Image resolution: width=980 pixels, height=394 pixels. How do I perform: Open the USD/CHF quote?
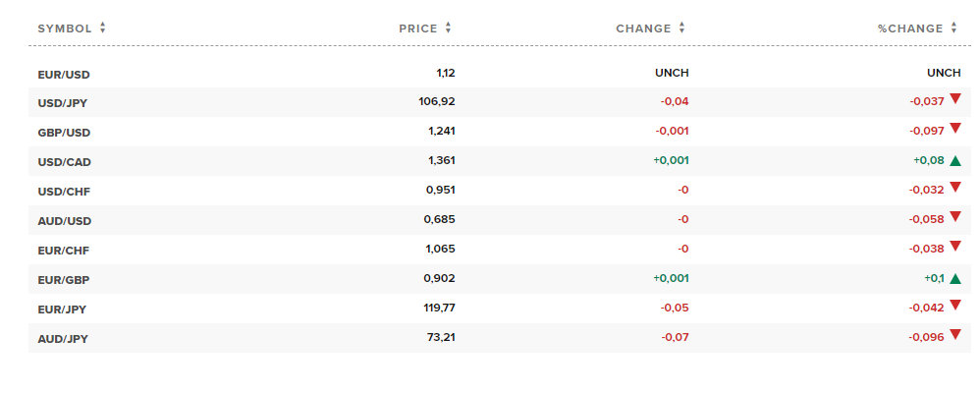pos(64,192)
